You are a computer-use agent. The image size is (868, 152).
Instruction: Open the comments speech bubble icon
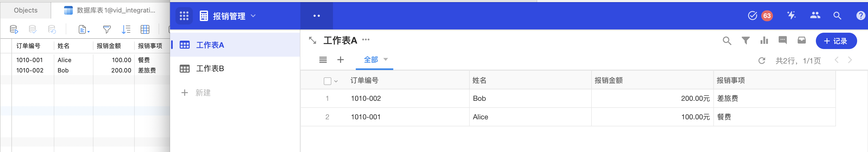coord(783,41)
